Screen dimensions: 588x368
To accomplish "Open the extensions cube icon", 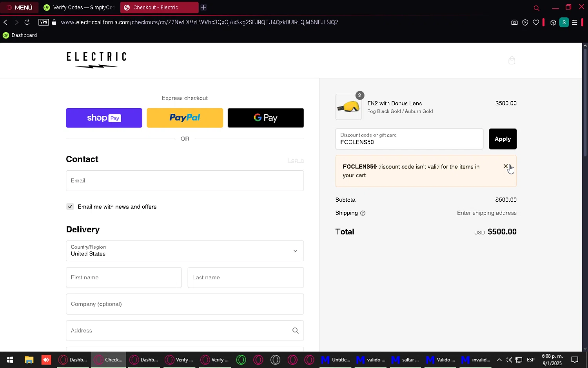I will pos(553,22).
